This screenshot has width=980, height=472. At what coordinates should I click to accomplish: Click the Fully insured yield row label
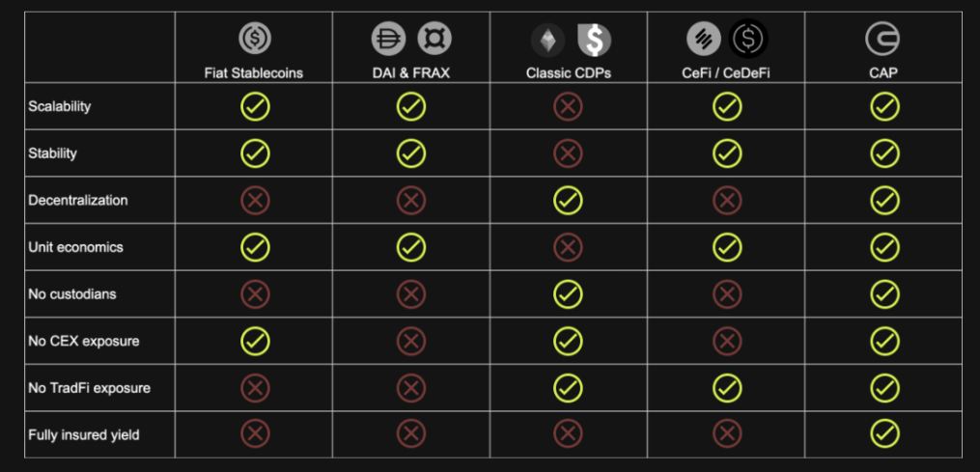84,434
